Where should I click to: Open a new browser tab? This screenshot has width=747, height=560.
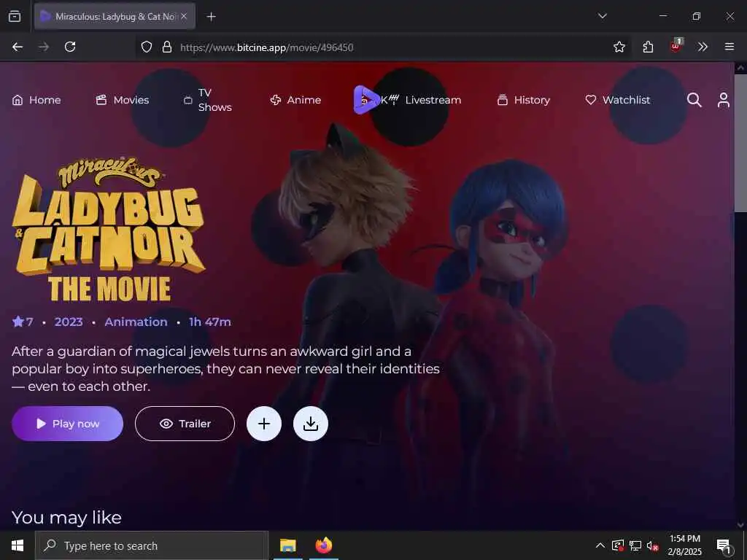pos(211,17)
